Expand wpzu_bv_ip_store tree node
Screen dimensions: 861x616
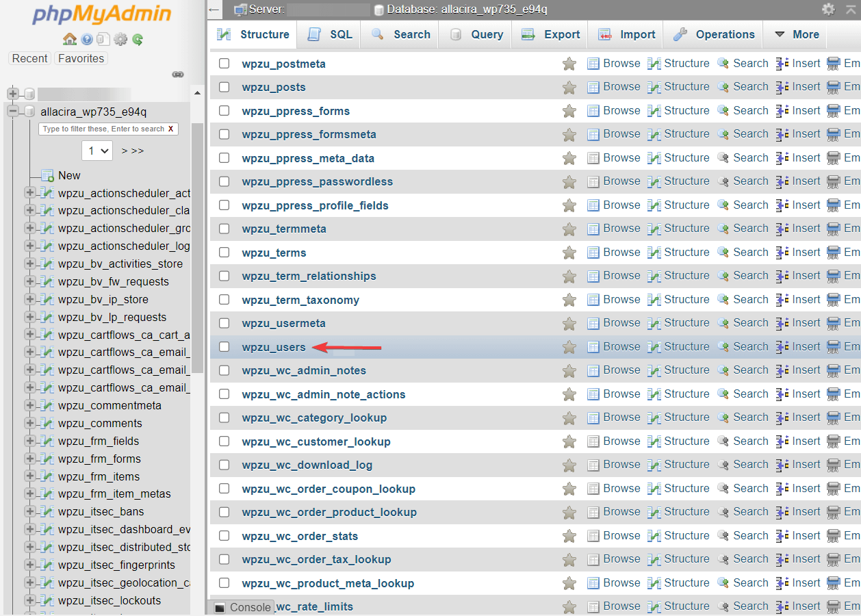29,300
